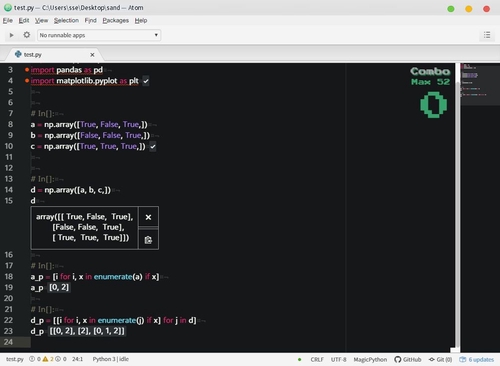
Task: Click the vertical editor scrollbar
Action: pos(458,207)
